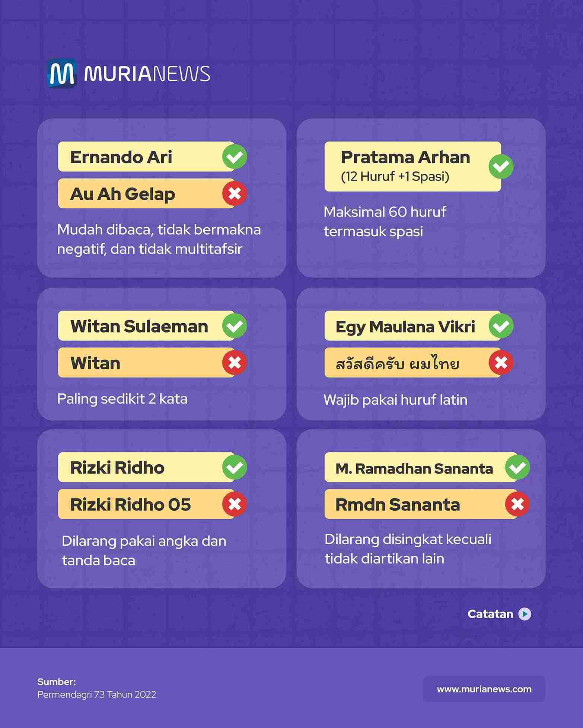Click green checkmark beside Egy Maulana Vikri
583x728 pixels.
(x=501, y=326)
